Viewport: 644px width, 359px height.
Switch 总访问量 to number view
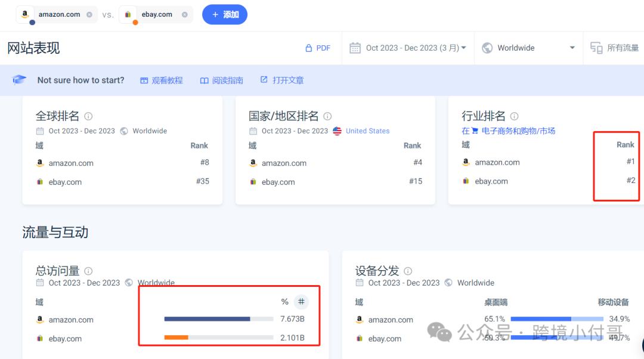[301, 302]
